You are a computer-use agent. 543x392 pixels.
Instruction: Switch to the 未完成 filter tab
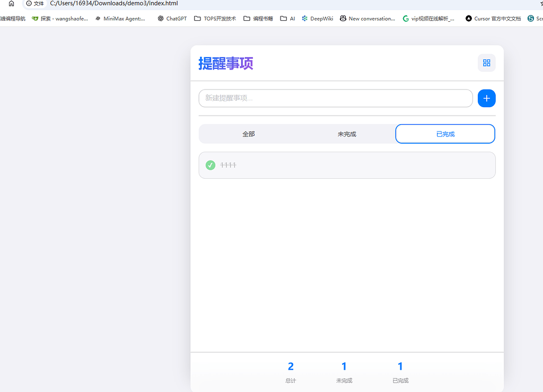(347, 134)
